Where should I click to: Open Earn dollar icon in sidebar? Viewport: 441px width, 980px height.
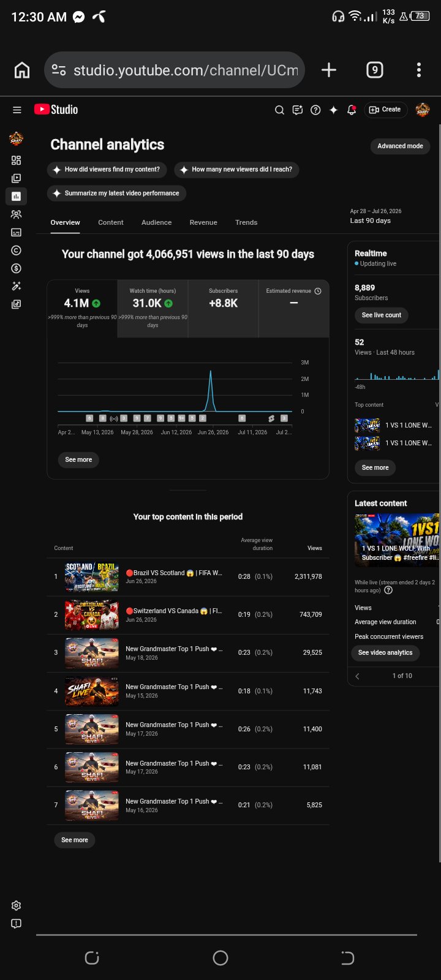click(x=16, y=268)
